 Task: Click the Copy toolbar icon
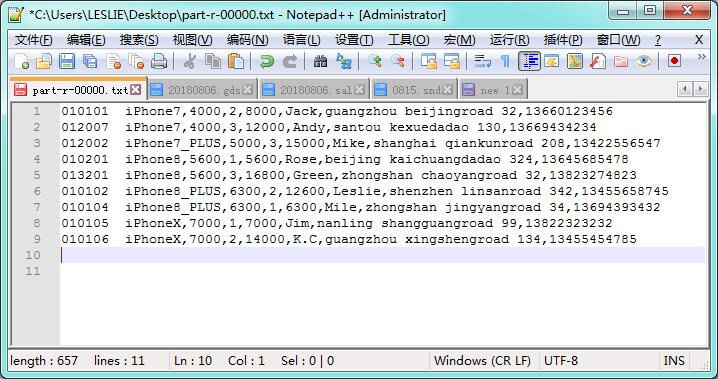point(213,61)
